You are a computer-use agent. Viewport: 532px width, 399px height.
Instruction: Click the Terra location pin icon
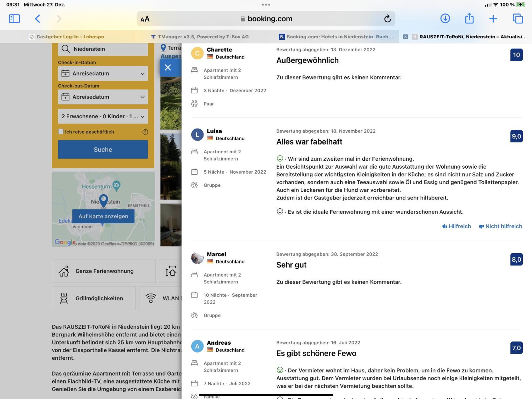tap(163, 48)
